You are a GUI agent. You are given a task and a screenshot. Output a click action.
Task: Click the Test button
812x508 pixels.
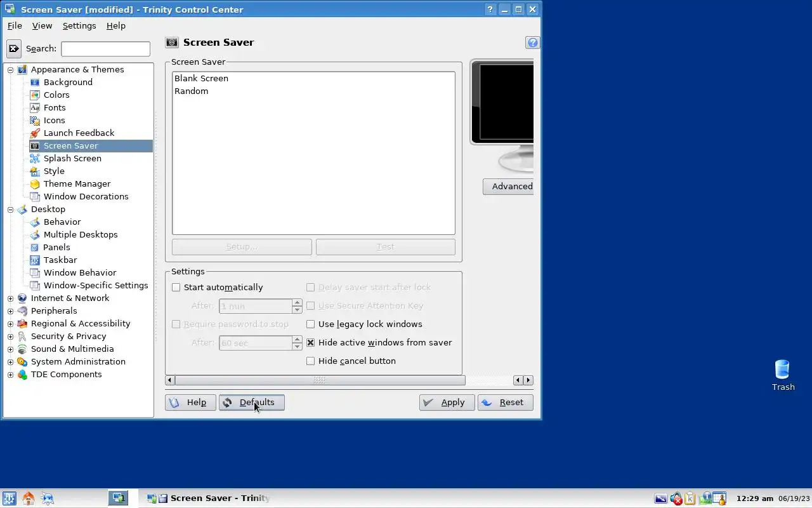click(x=386, y=246)
